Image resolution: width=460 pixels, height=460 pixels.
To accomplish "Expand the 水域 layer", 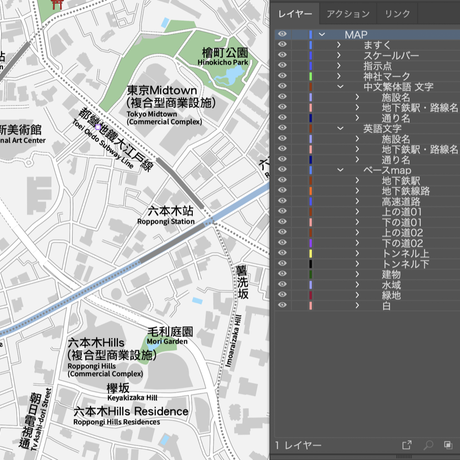I will (357, 285).
